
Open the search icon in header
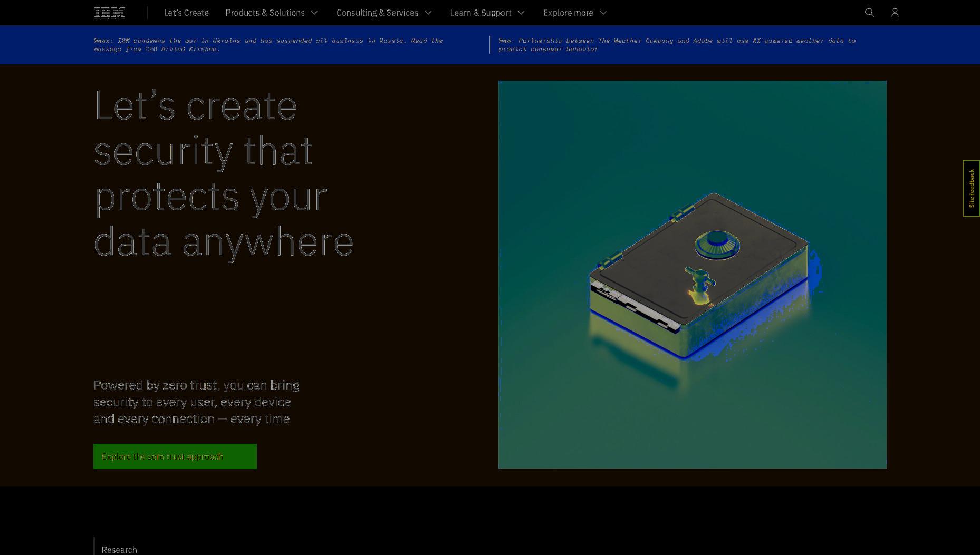(x=869, y=13)
